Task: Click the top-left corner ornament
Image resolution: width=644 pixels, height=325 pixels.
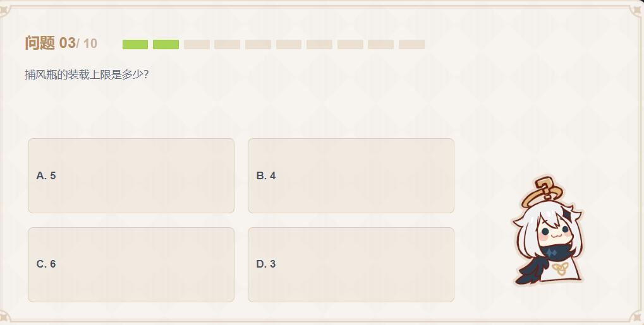Action: pyautogui.click(x=9, y=9)
